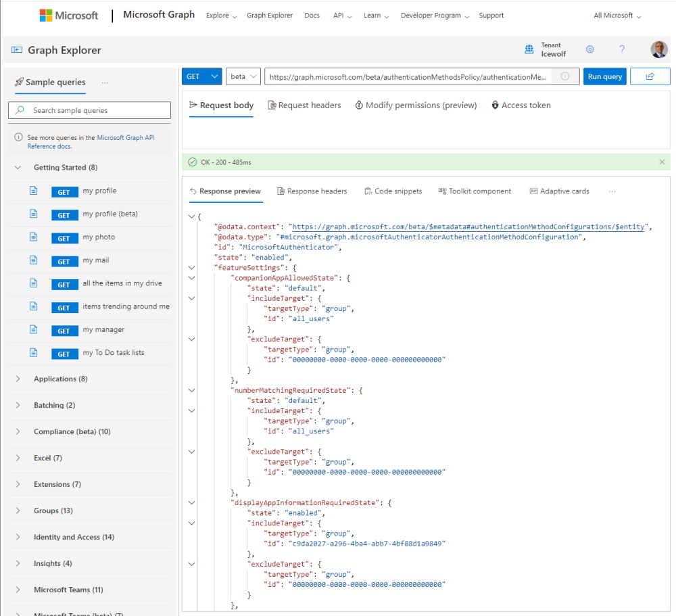The width and height of the screenshot is (676, 616).
Task: Open the Code snippets tab
Action: (x=393, y=191)
